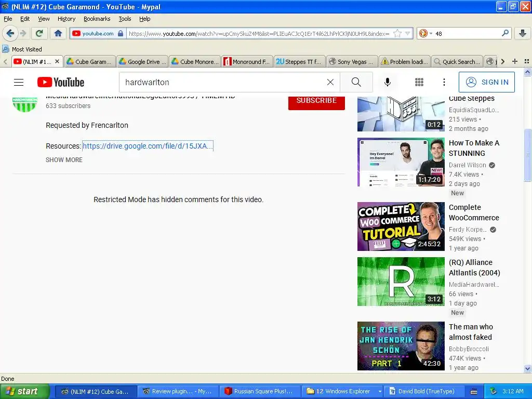532x399 pixels.
Task: Open the History menu
Action: (66, 19)
